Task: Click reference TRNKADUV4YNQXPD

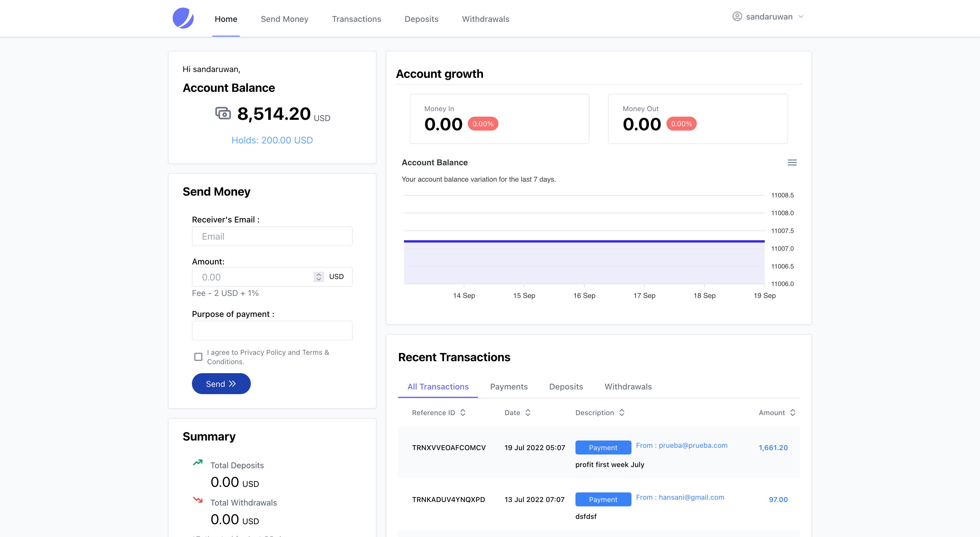Action: click(449, 499)
